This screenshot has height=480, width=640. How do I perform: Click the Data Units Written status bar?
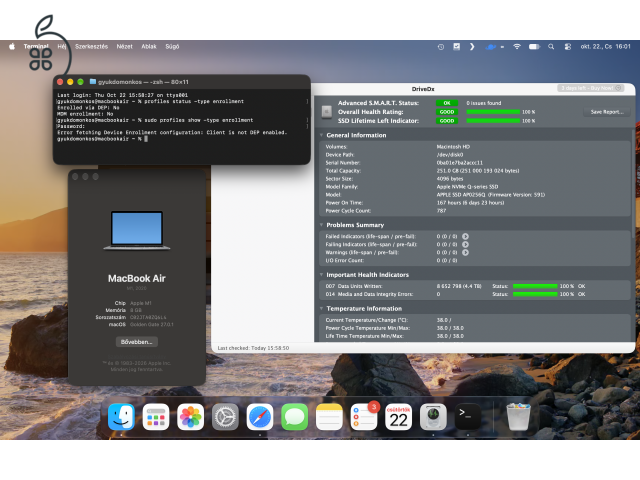[x=535, y=286]
